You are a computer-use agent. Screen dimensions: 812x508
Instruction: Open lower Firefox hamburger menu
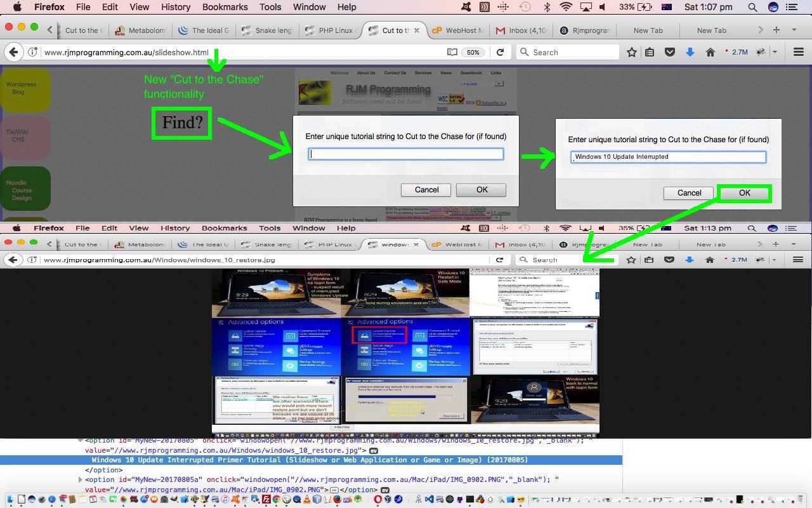(798, 260)
